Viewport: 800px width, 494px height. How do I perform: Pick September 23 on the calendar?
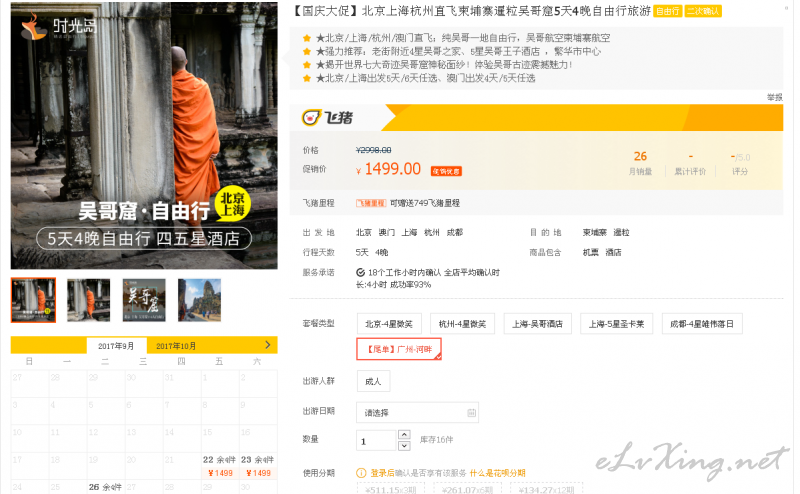(258, 466)
